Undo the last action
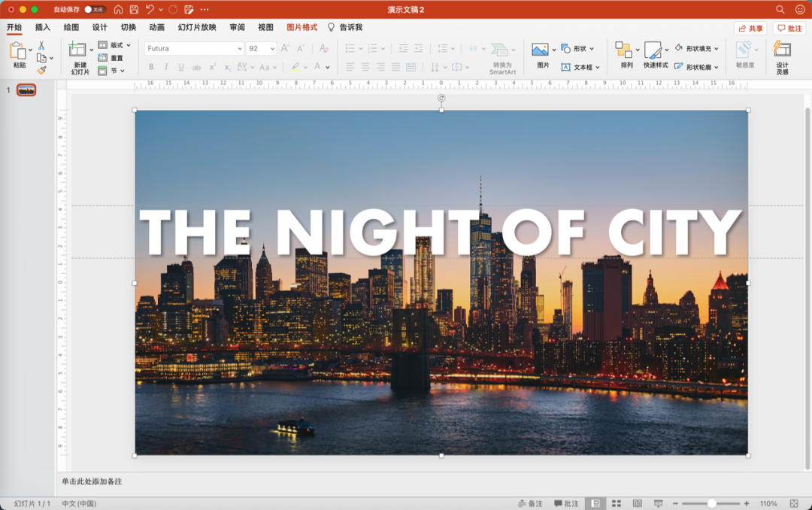812x510 pixels. click(x=150, y=9)
